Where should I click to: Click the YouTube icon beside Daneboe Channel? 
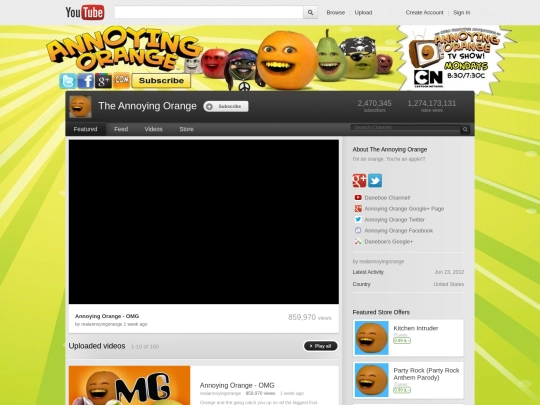358,198
